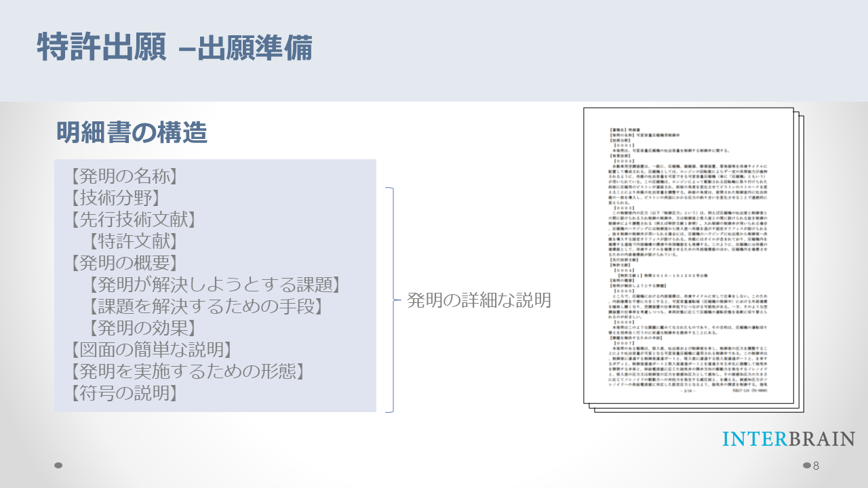Click the 【発明の概要】 line
The width and height of the screenshot is (868, 488).
click(123, 263)
